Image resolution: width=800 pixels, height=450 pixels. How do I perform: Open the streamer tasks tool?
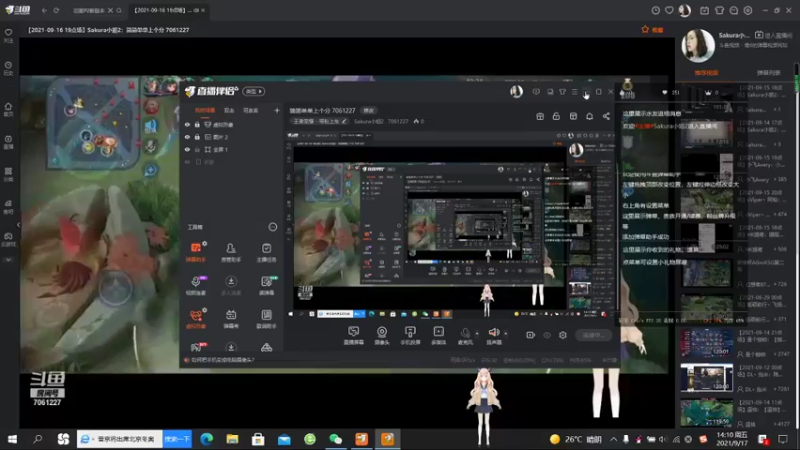266,252
